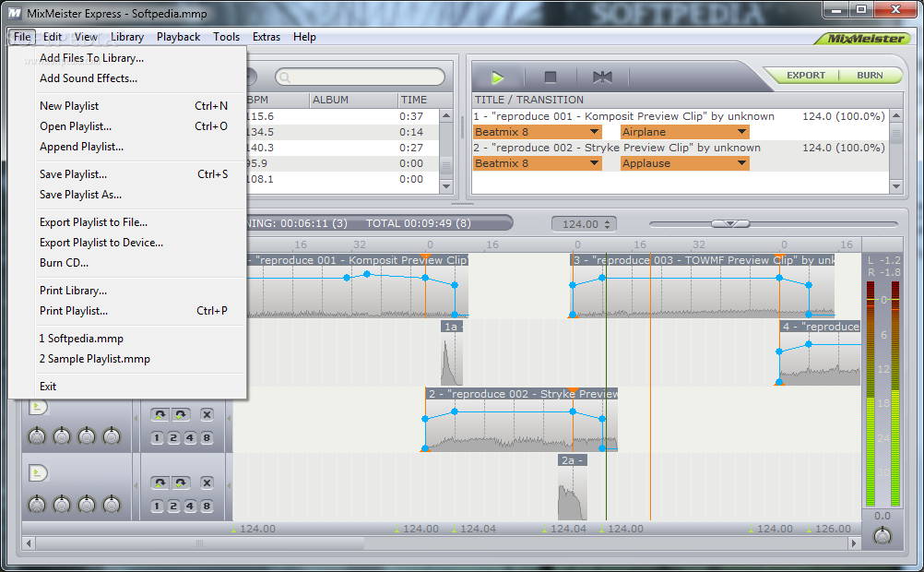This screenshot has height=572, width=924.
Task: Click the timeline zoom slider handle
Action: tap(730, 224)
